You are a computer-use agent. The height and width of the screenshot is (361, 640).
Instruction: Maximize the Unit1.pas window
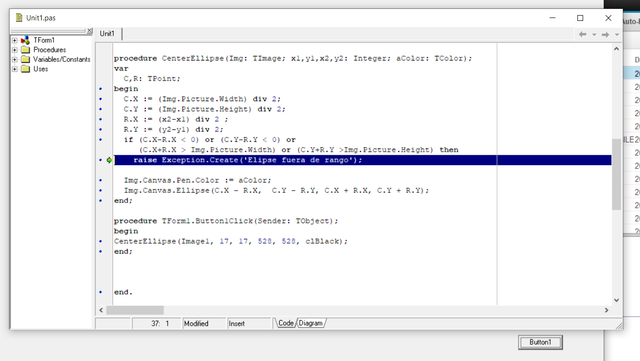(580, 18)
